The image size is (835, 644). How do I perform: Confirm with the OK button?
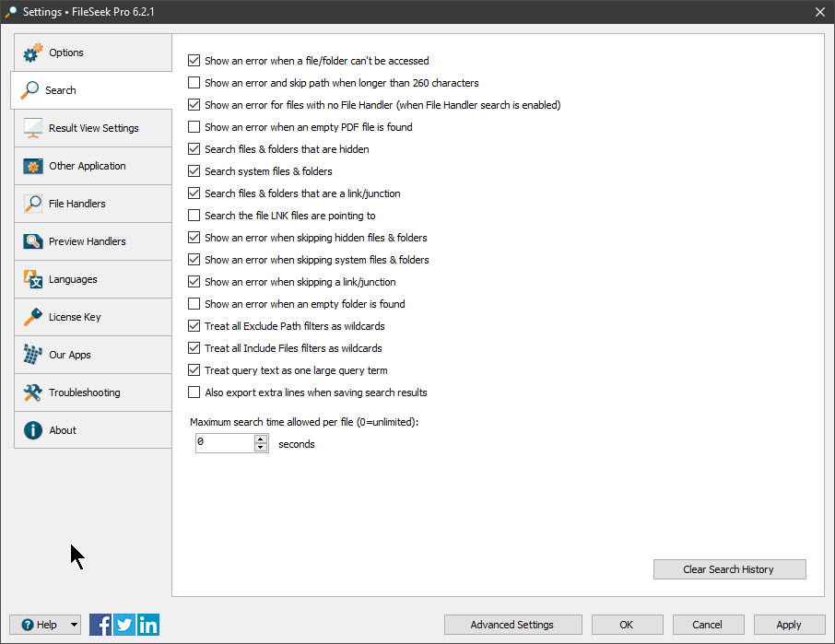(628, 625)
